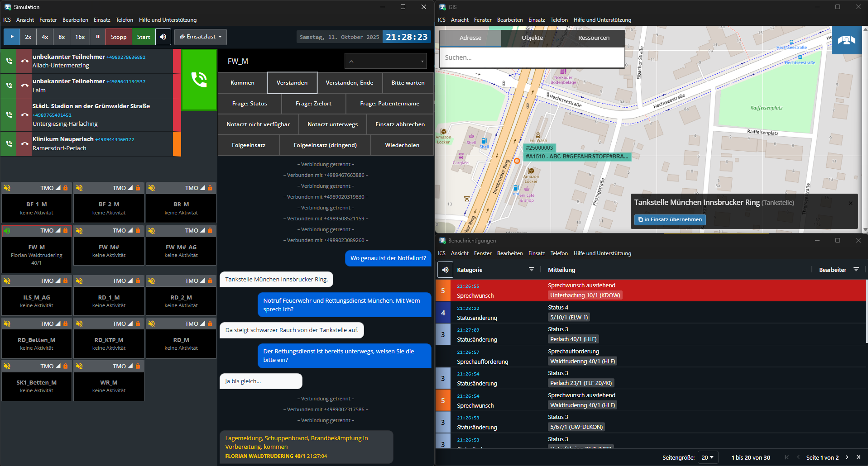This screenshot has width=868, height=466.
Task: Go to next notifications page
Action: coord(847,457)
